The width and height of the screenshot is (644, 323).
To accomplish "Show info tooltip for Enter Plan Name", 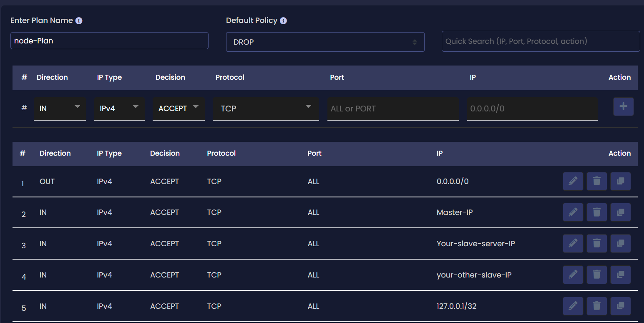I will tap(79, 20).
